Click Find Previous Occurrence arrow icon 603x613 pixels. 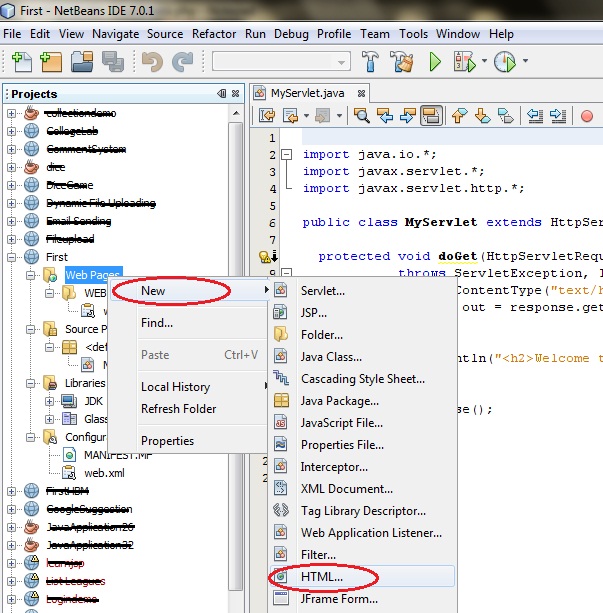tap(385, 116)
